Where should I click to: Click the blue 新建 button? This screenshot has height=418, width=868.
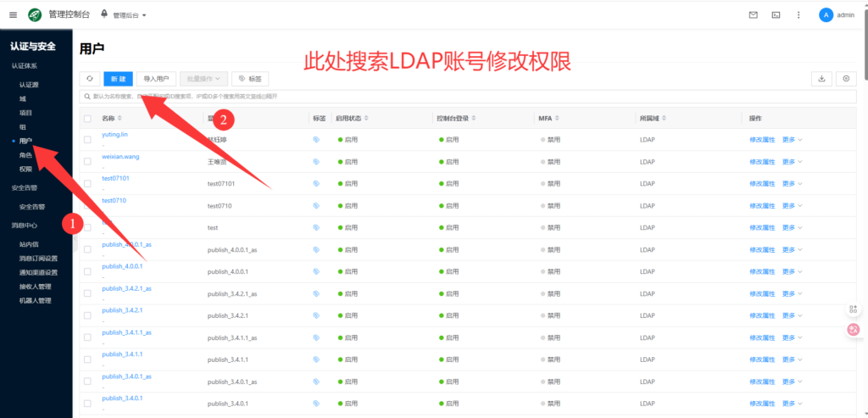click(x=117, y=78)
